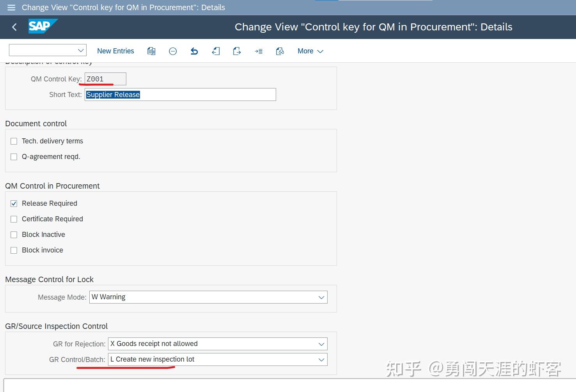Expand the GR Control/Batch dropdown

pyautogui.click(x=321, y=359)
